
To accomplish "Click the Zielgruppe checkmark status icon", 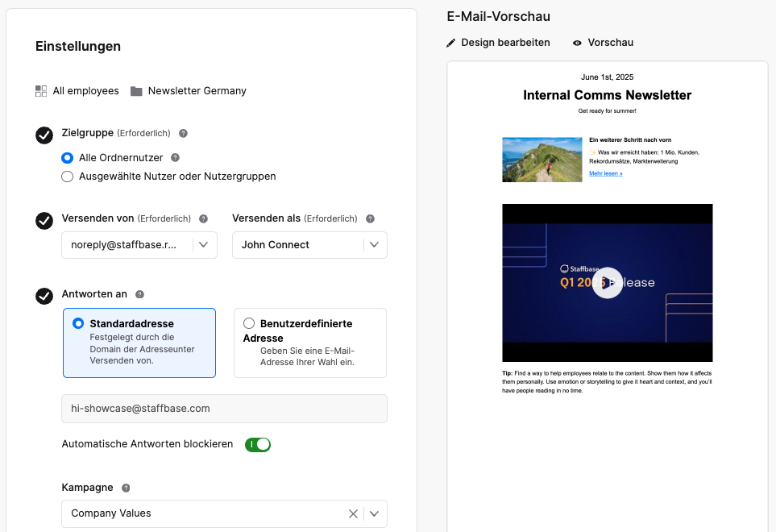I will [44, 135].
